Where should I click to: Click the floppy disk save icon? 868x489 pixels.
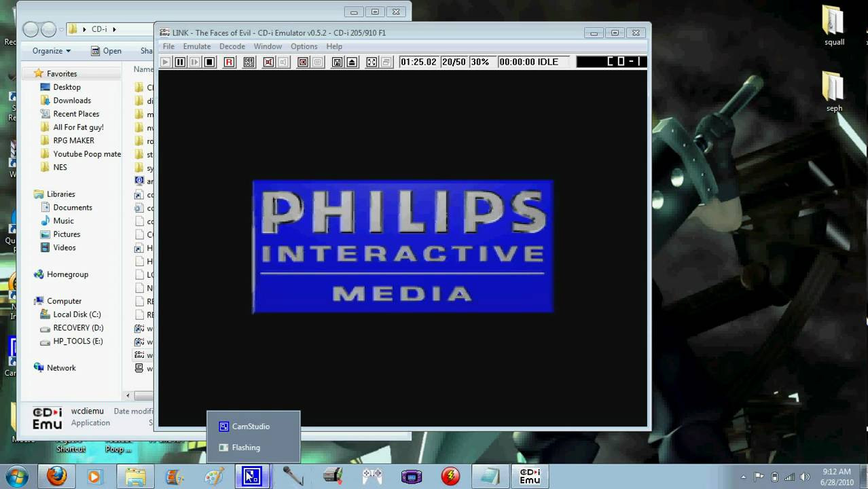(337, 62)
